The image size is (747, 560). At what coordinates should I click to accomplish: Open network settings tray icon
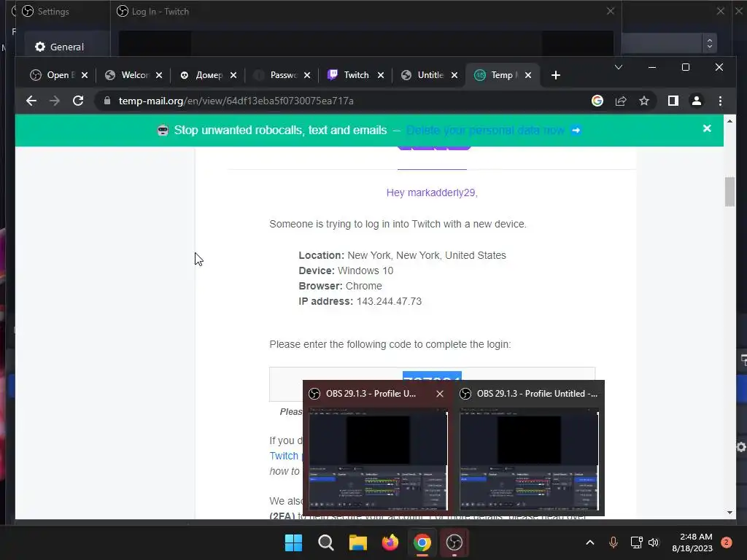pos(636,542)
